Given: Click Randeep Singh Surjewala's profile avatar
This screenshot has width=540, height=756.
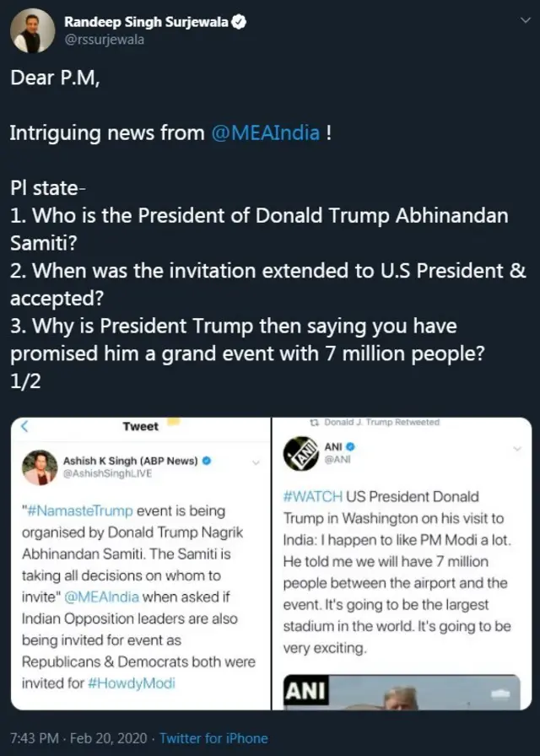Looking at the screenshot, I should point(33,31).
